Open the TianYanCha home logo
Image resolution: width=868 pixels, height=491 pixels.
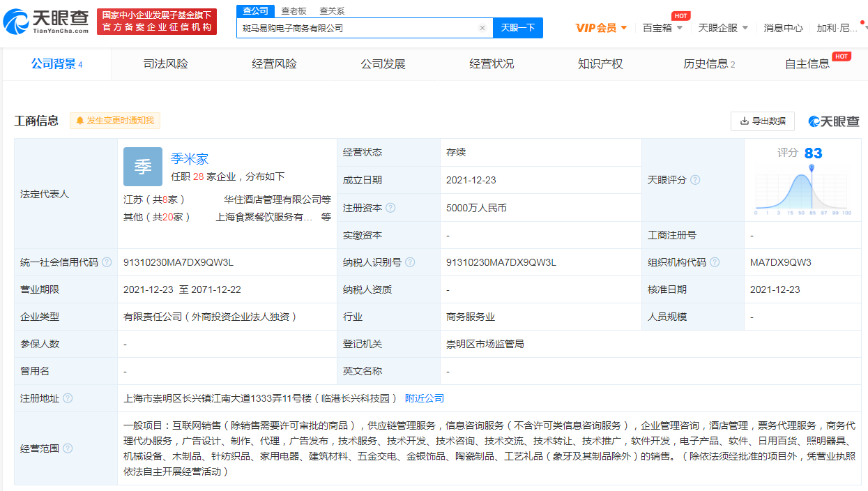tap(46, 22)
